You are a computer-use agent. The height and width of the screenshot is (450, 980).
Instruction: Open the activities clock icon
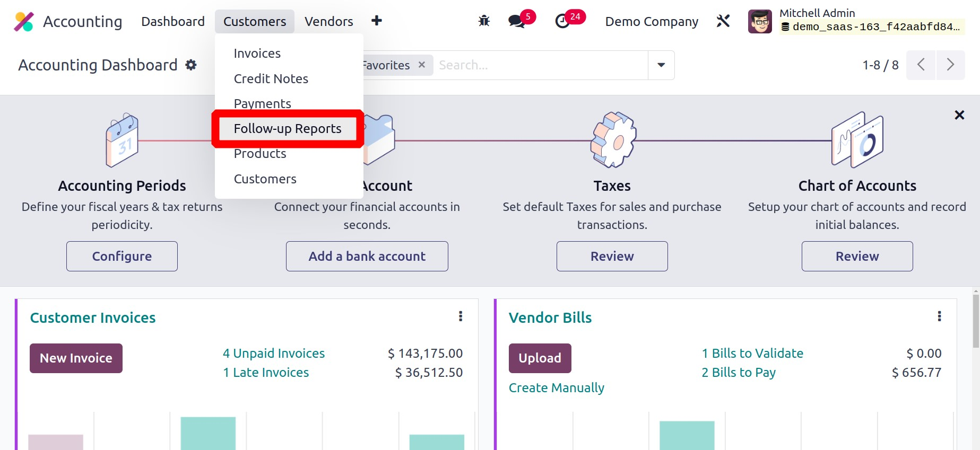tap(562, 21)
